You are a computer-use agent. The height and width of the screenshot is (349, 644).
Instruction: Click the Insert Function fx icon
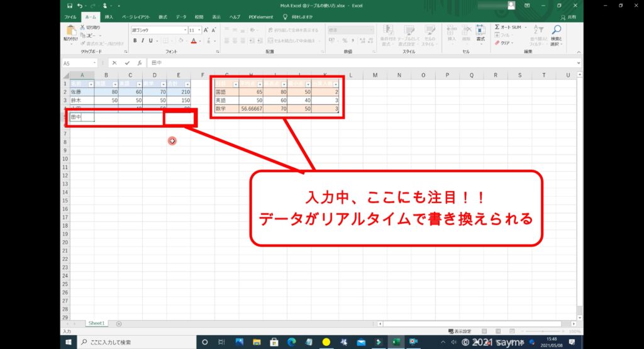(x=138, y=63)
